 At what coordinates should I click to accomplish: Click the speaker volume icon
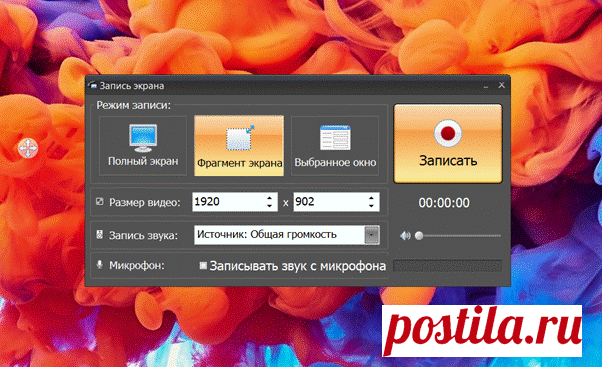pos(405,236)
